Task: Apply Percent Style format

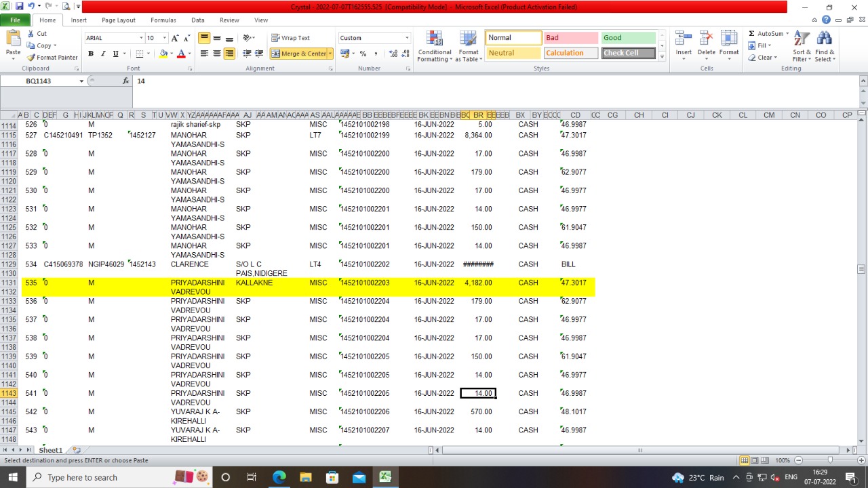Action: tap(363, 54)
